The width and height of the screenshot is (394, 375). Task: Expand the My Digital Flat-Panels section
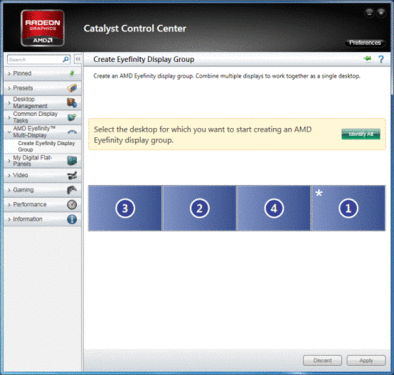42,161
